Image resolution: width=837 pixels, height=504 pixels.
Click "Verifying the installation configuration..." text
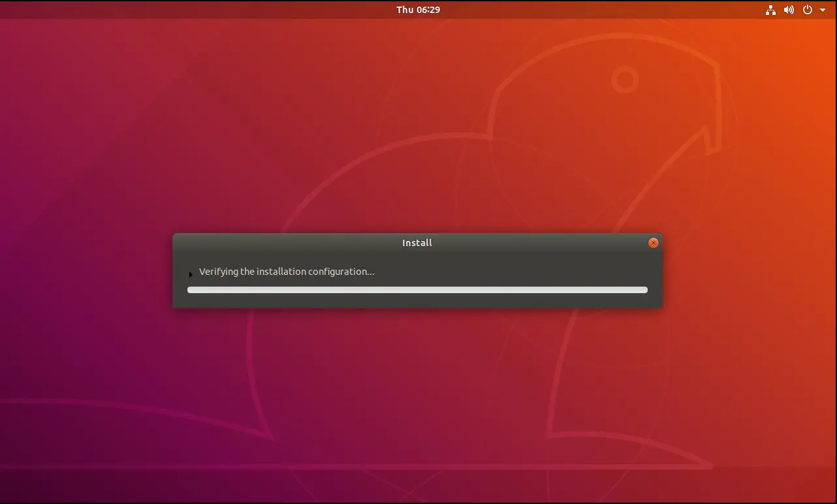pos(287,272)
